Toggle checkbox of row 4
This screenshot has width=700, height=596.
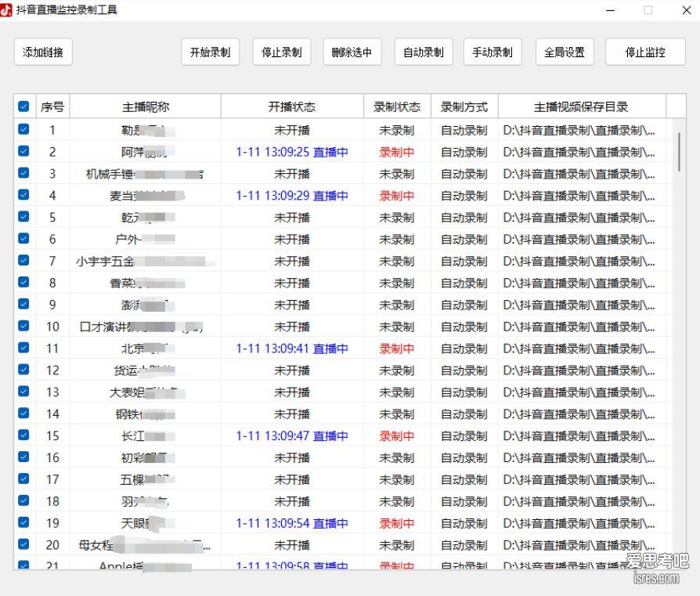[23, 195]
